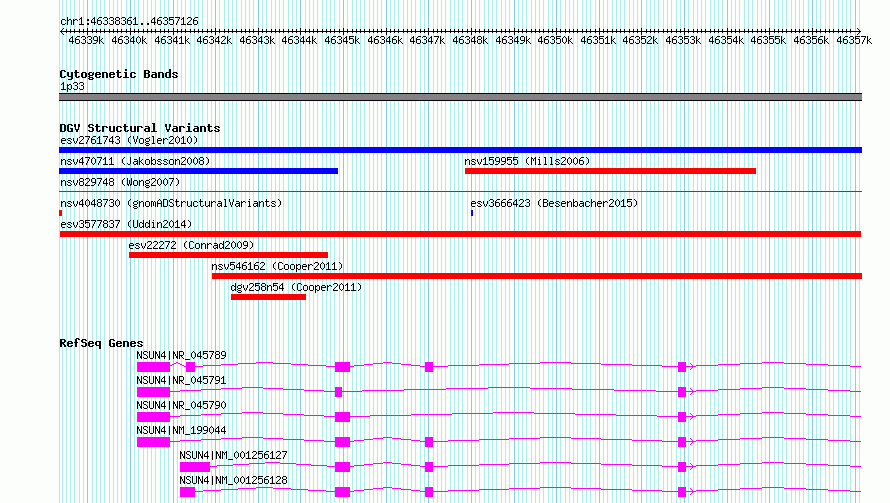Click the esv3666423 (Besenbacher2015) blue marker
Viewport: 890px width, 503px height.
point(472,213)
